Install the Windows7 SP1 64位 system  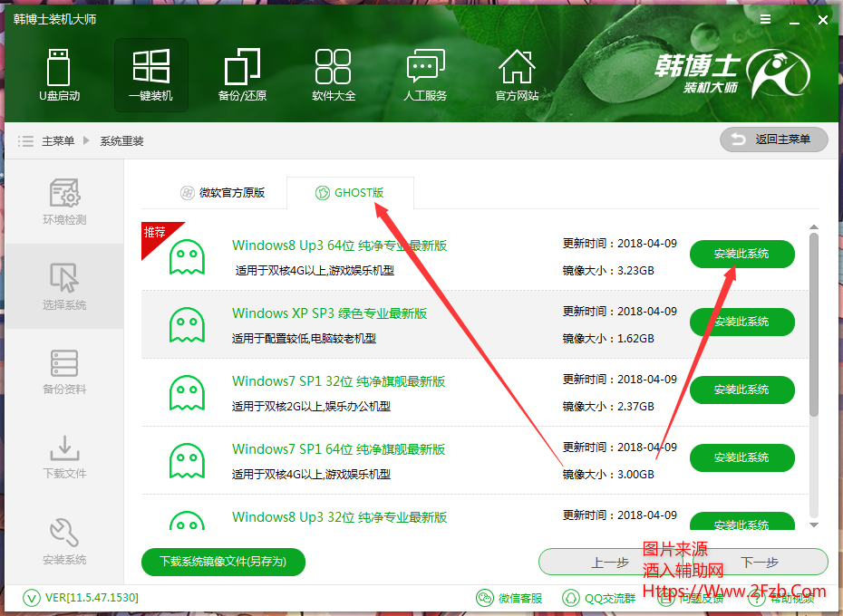click(x=741, y=457)
